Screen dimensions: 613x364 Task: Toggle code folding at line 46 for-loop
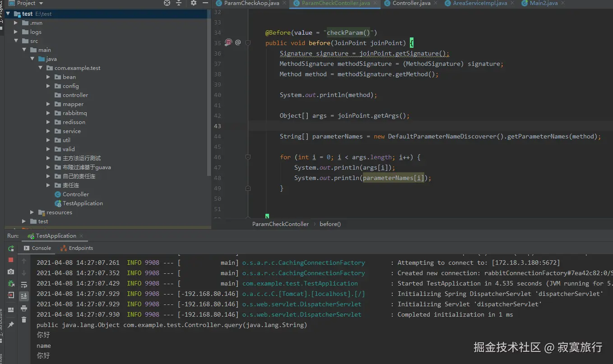(248, 157)
